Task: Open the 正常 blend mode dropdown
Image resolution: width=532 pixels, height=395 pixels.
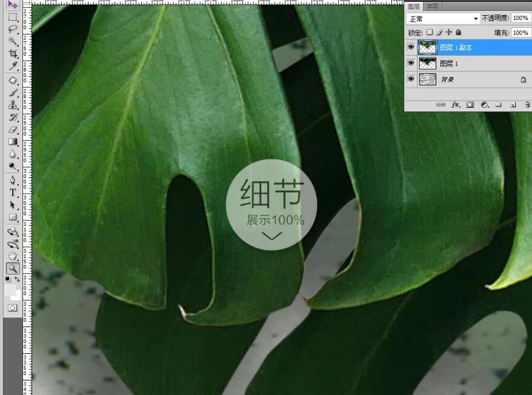Action: point(443,18)
